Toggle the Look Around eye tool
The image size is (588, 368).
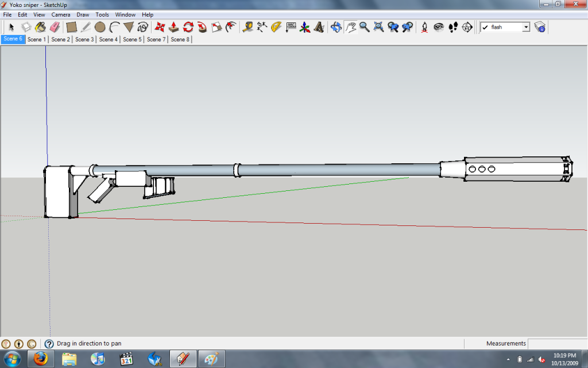(439, 27)
